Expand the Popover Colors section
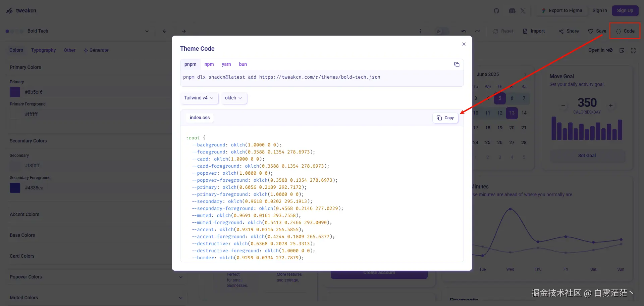The width and height of the screenshot is (644, 306). pyautogui.click(x=96, y=277)
